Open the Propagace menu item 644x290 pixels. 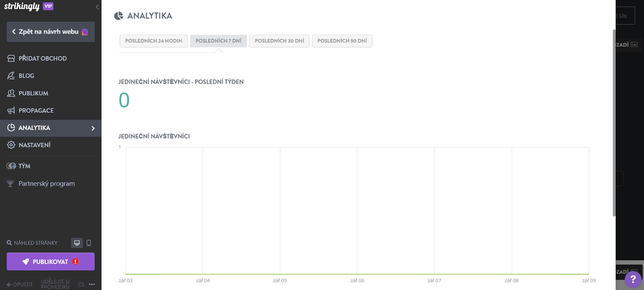(x=50, y=111)
